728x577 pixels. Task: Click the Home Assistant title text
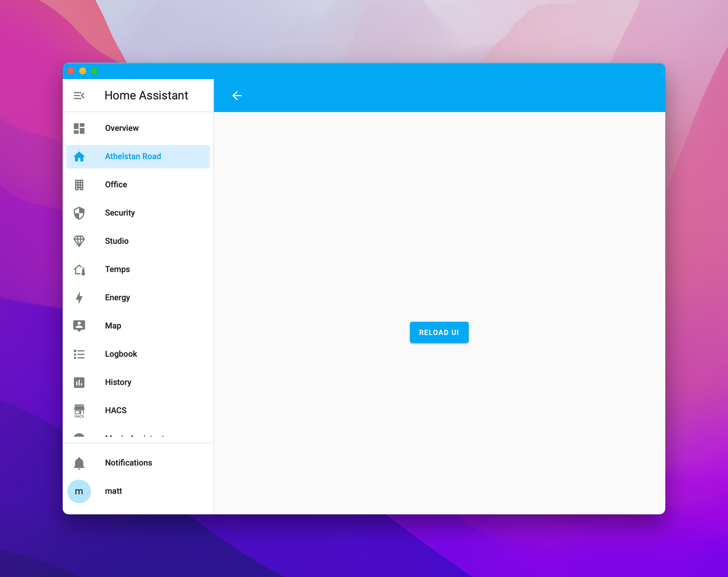click(x=146, y=96)
